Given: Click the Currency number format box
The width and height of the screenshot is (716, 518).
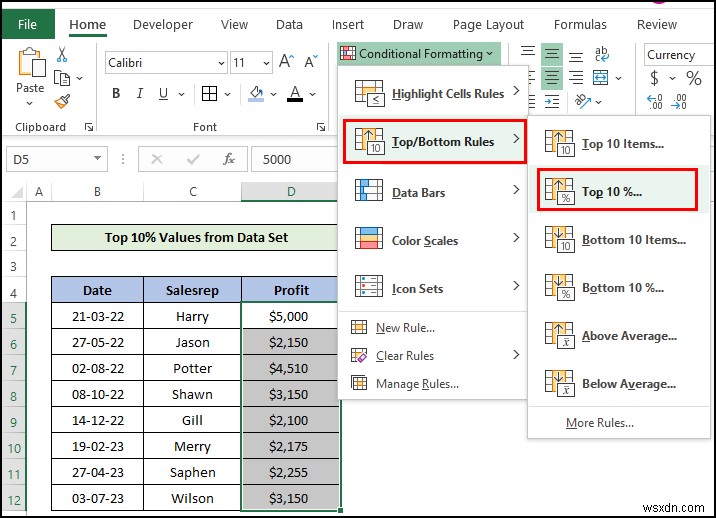Looking at the screenshot, I should (x=679, y=54).
